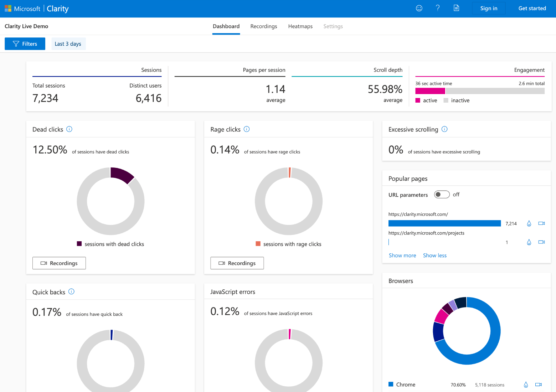
Task: Click the documentation icon in the top bar
Action: point(456,8)
